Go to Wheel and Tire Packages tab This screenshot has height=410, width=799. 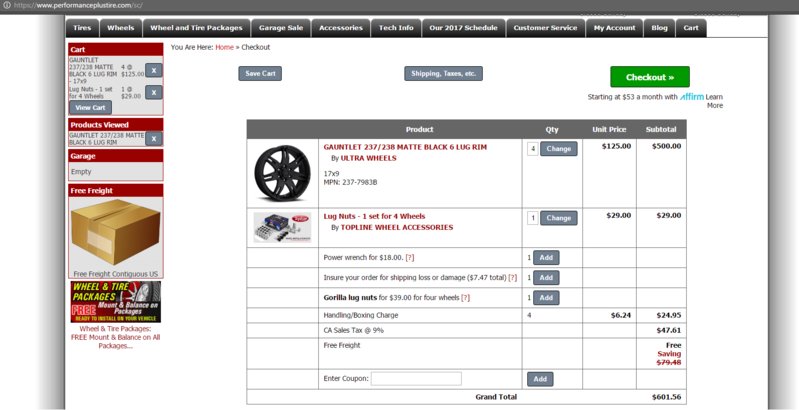coord(196,28)
